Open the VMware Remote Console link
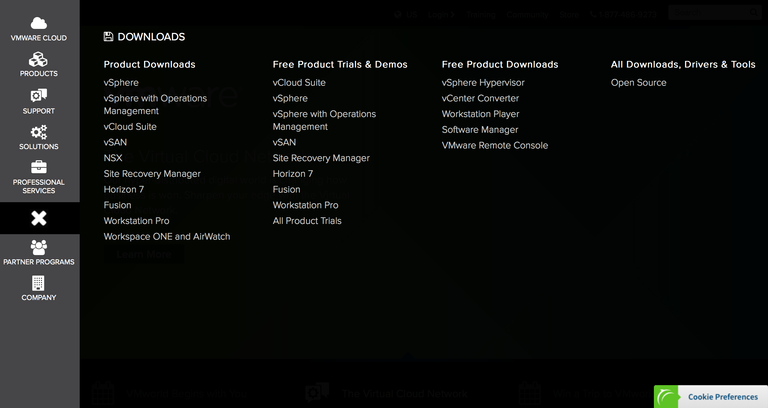Viewport: 768px width, 408px height. (495, 145)
